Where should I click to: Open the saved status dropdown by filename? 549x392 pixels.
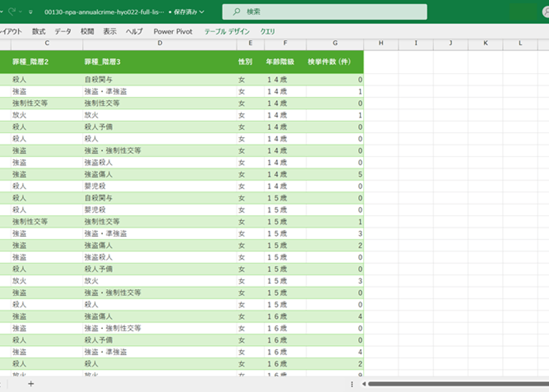coord(201,12)
